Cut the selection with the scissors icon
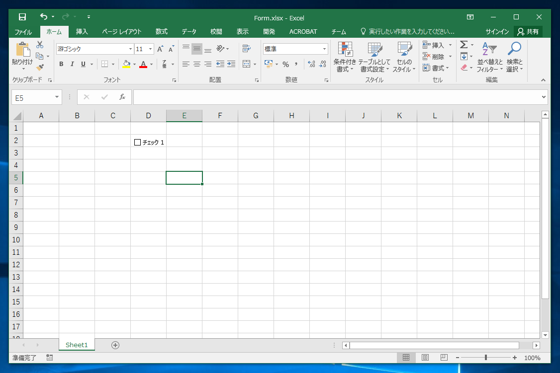560x373 pixels. 40,45
